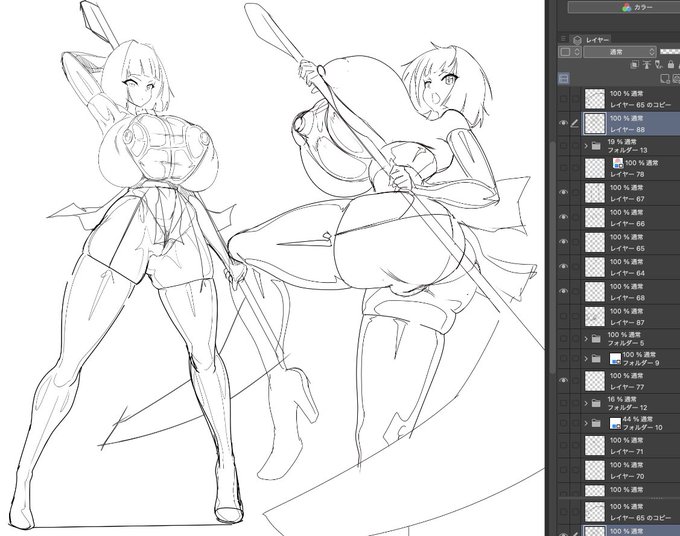
Task: Toggle clip to layer below icon
Action: (634, 65)
